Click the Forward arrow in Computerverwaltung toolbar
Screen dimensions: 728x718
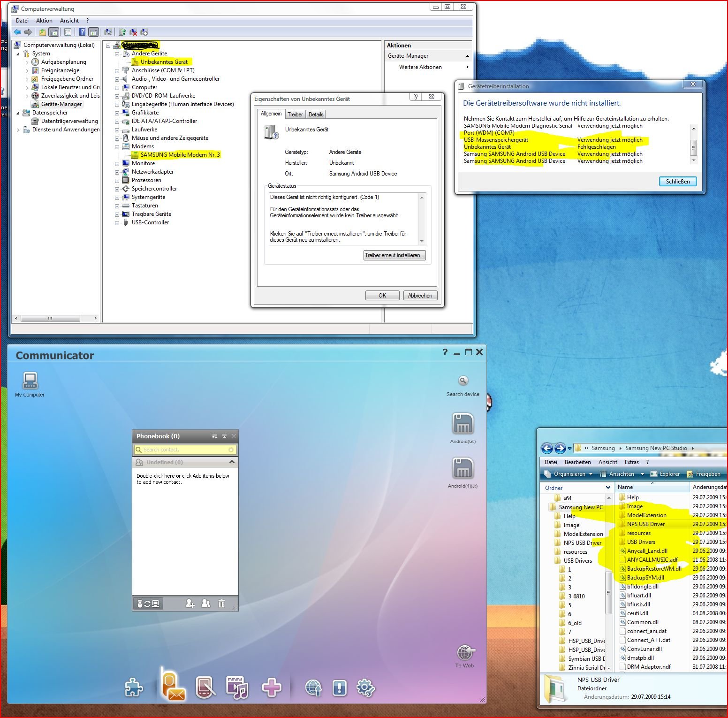click(x=28, y=32)
